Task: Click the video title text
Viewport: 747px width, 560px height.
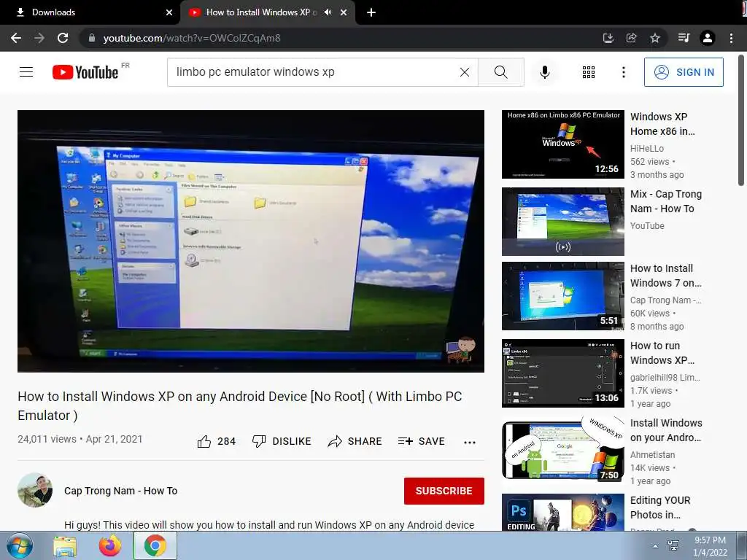Action: (x=239, y=405)
